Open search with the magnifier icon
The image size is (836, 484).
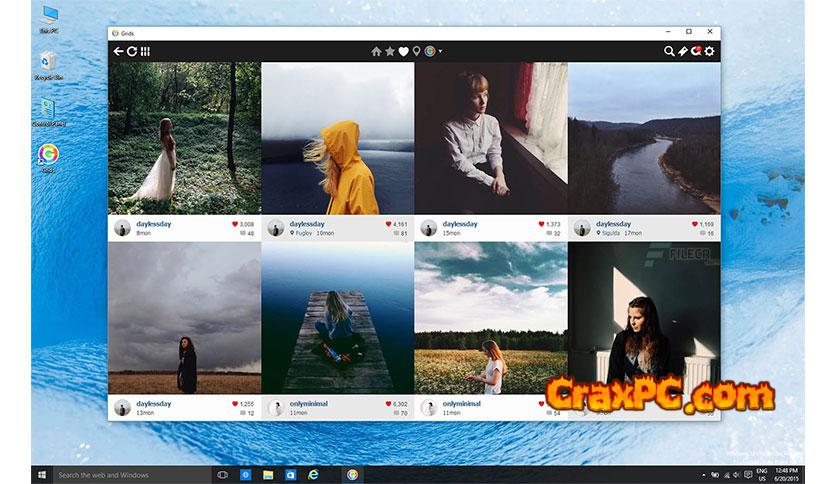(x=669, y=52)
